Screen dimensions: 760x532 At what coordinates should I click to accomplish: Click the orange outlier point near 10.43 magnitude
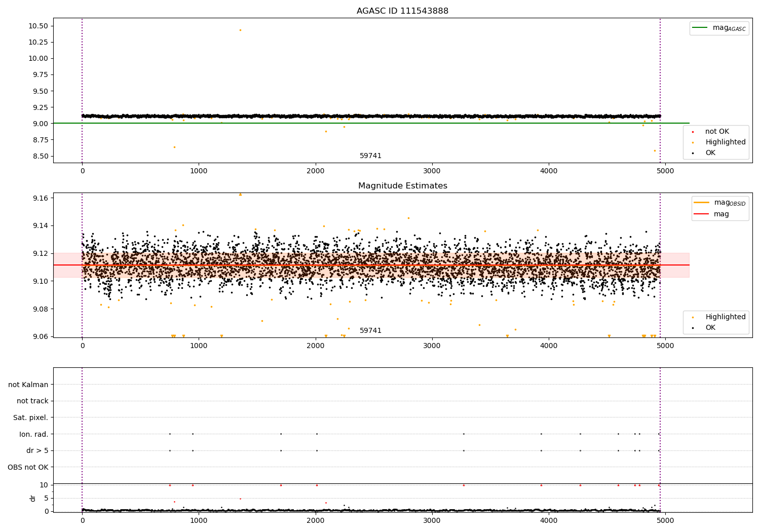click(x=240, y=30)
